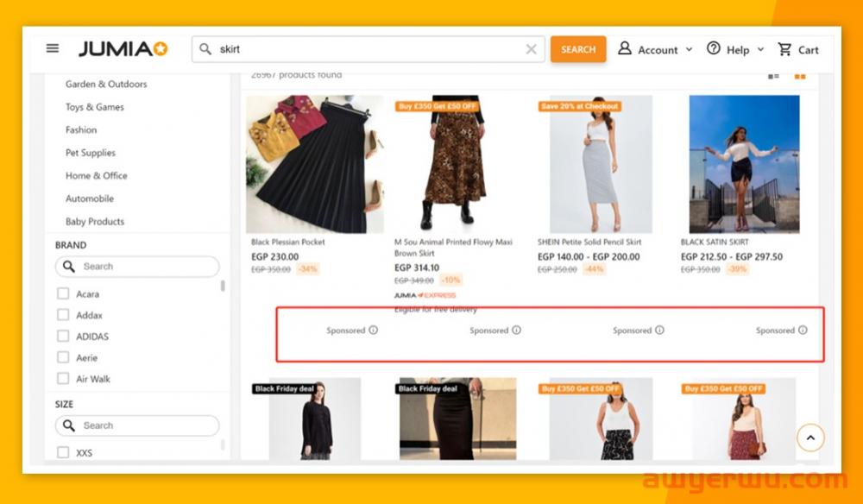
Task: Click the main search field containing skirt
Action: point(369,49)
